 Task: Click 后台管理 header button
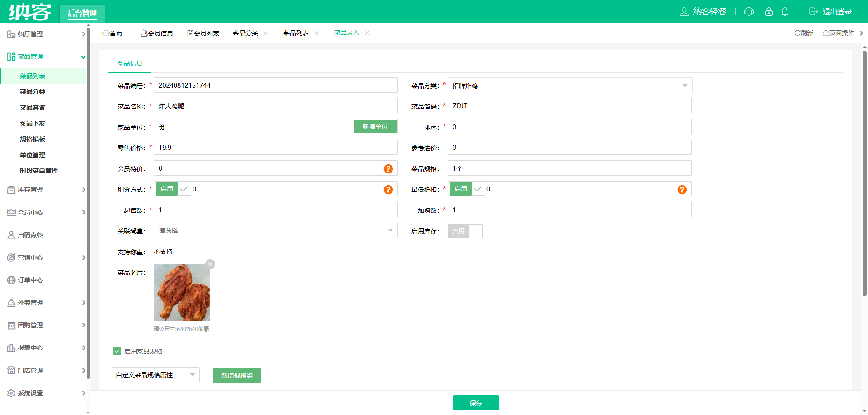[x=82, y=14]
